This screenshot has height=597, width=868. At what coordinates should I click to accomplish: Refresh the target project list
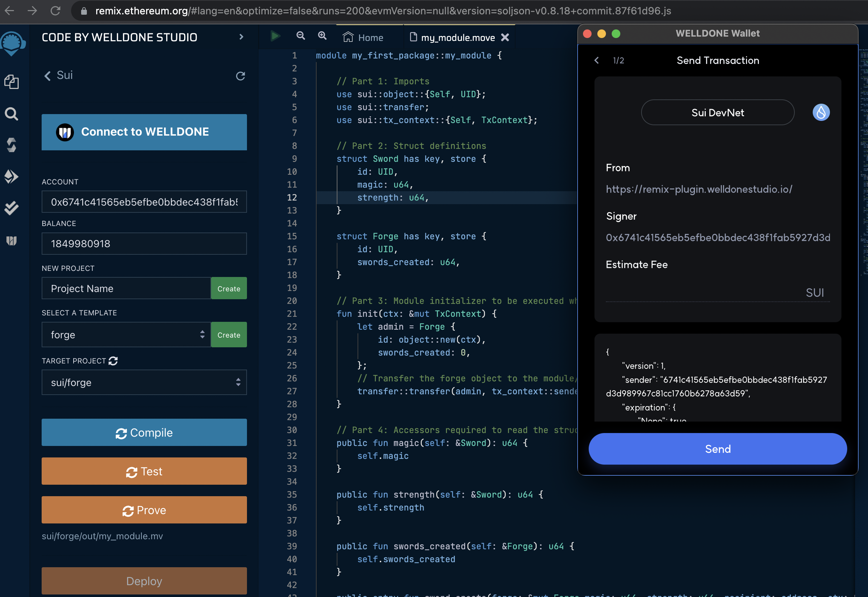tap(113, 361)
